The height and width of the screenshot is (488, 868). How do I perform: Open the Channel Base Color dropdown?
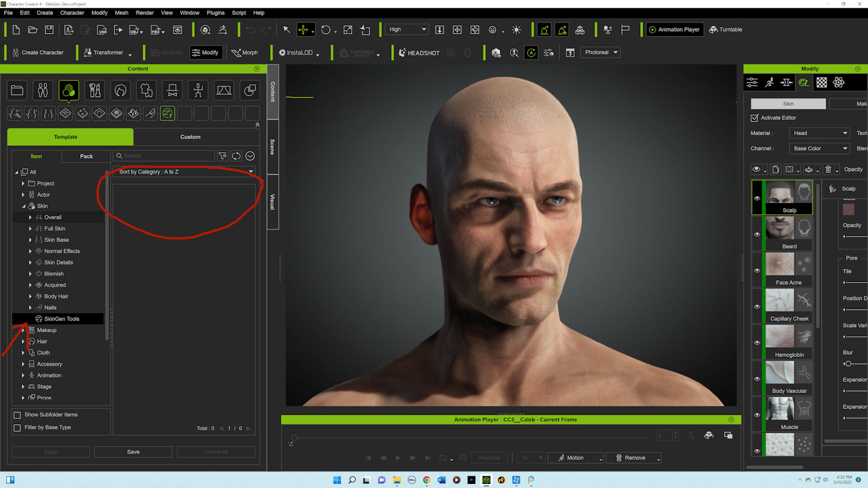tap(820, 149)
